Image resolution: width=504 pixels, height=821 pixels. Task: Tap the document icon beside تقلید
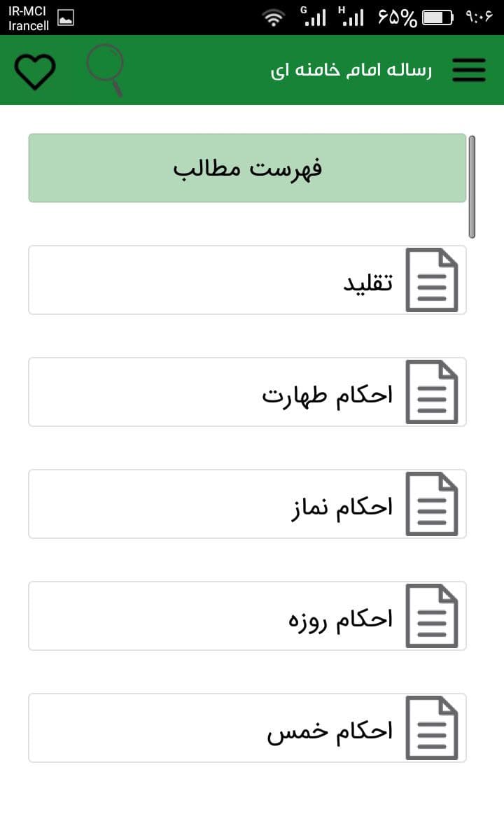(432, 280)
